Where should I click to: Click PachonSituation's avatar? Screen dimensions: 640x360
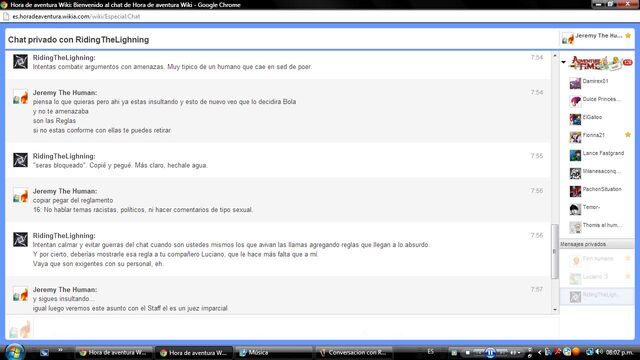pos(575,191)
